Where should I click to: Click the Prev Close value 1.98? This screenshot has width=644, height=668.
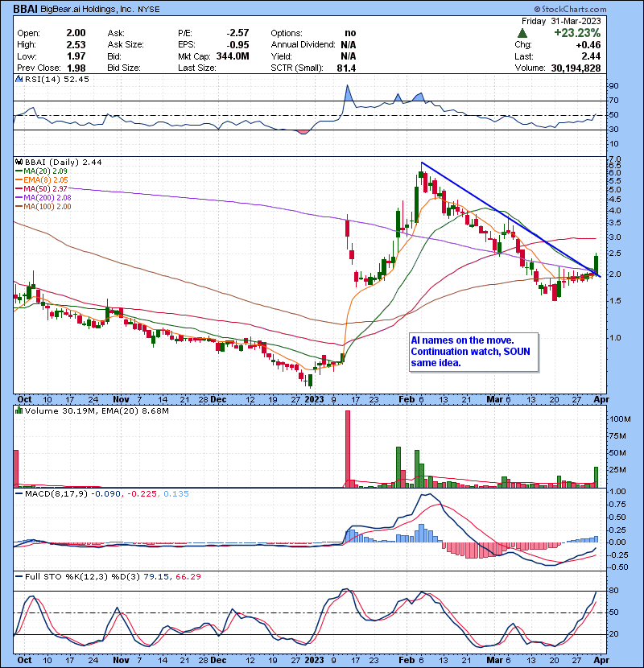tap(76, 68)
